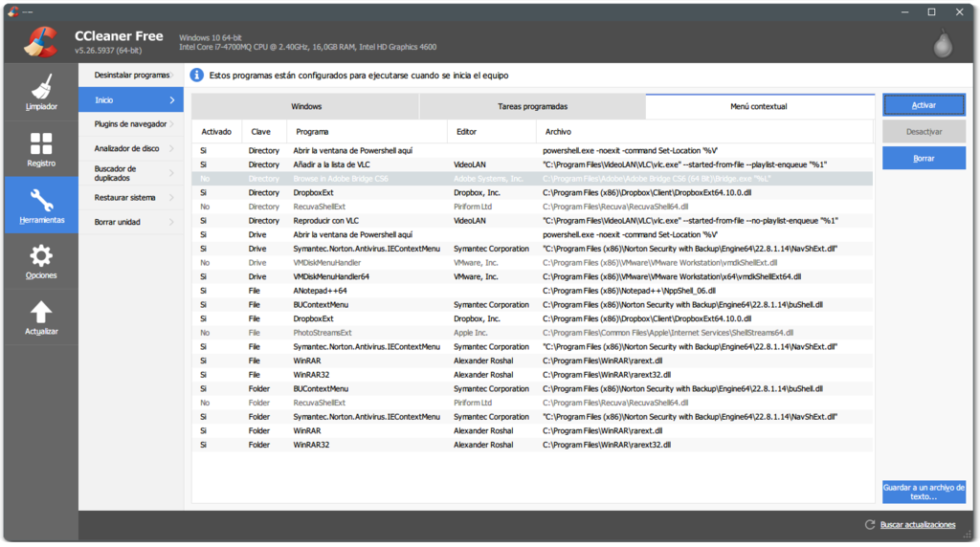Image resolution: width=980 pixels, height=547 pixels.
Task: Open the Borrar unidad section
Action: pyautogui.click(x=131, y=222)
